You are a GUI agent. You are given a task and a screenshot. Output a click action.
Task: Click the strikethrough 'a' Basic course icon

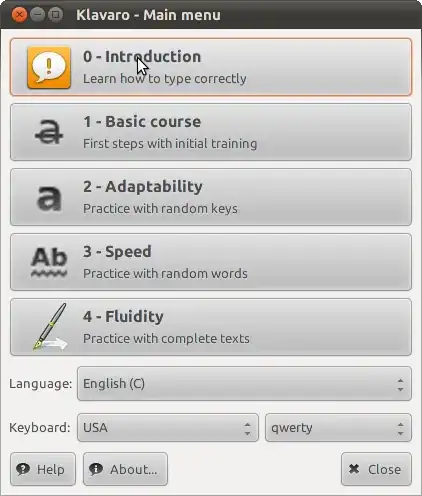pyautogui.click(x=49, y=132)
